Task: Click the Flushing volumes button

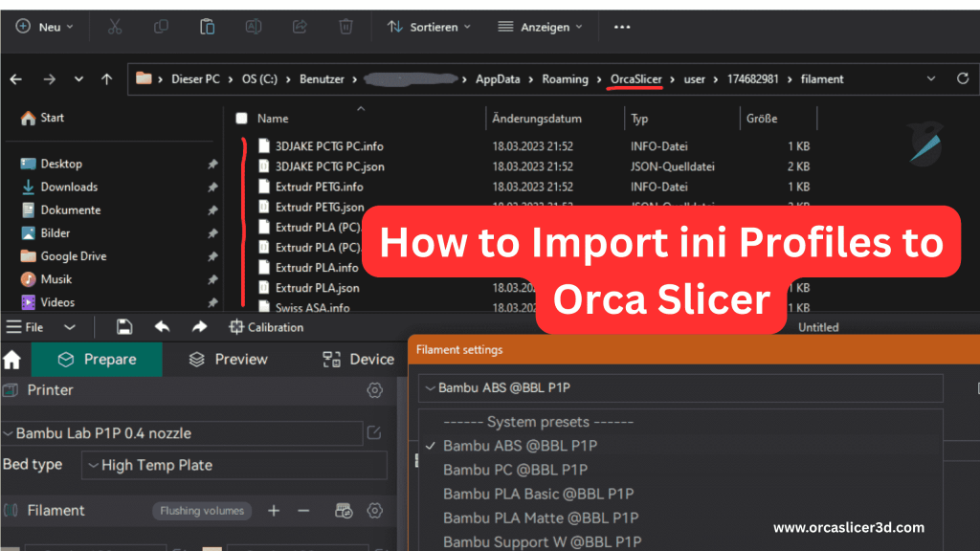Action: point(201,510)
